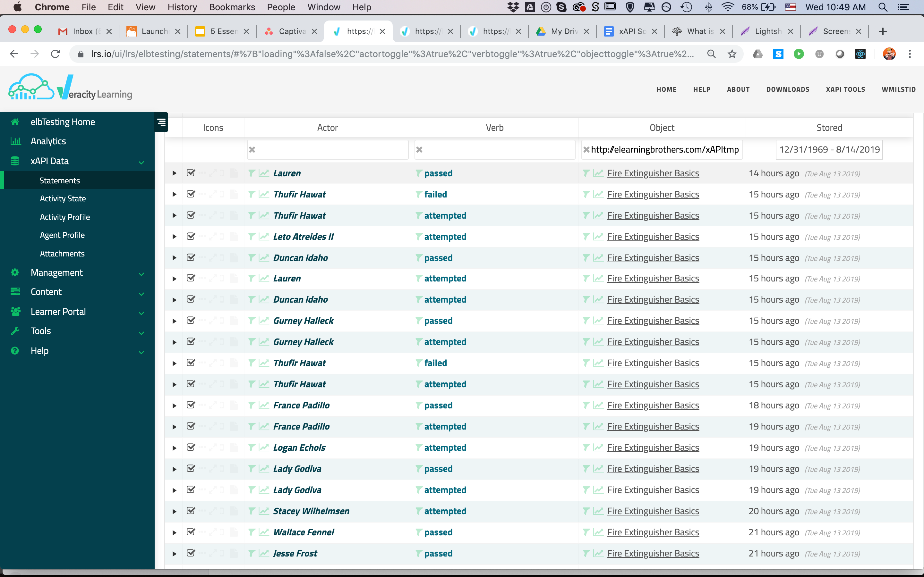Screen dimensions: 924x577
Task: Click the Stored date range field
Action: pyautogui.click(x=829, y=150)
